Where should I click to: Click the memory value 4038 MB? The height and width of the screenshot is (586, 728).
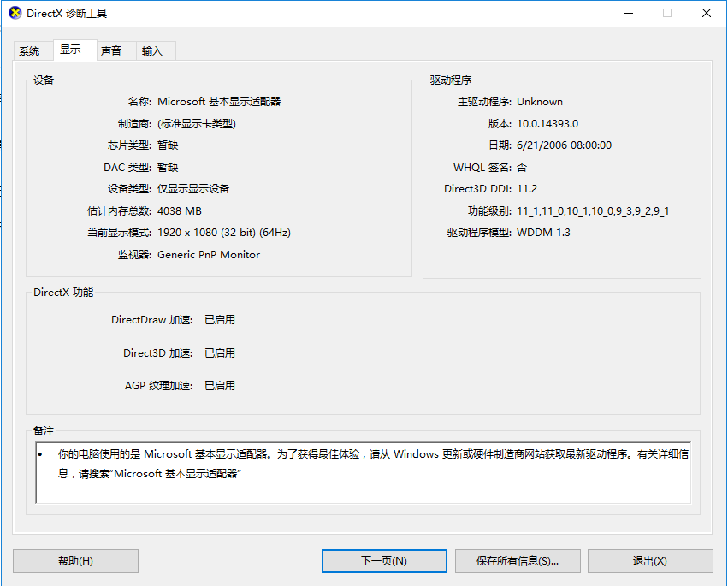[x=180, y=210]
